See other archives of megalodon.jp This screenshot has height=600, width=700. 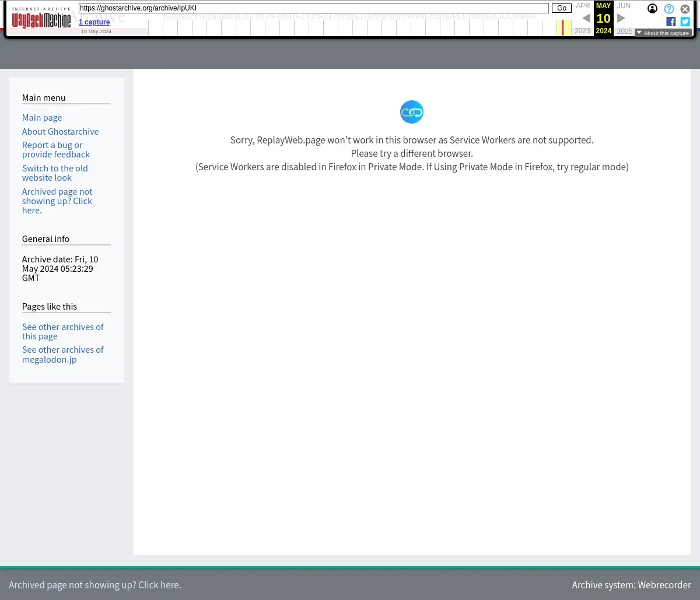coord(63,355)
